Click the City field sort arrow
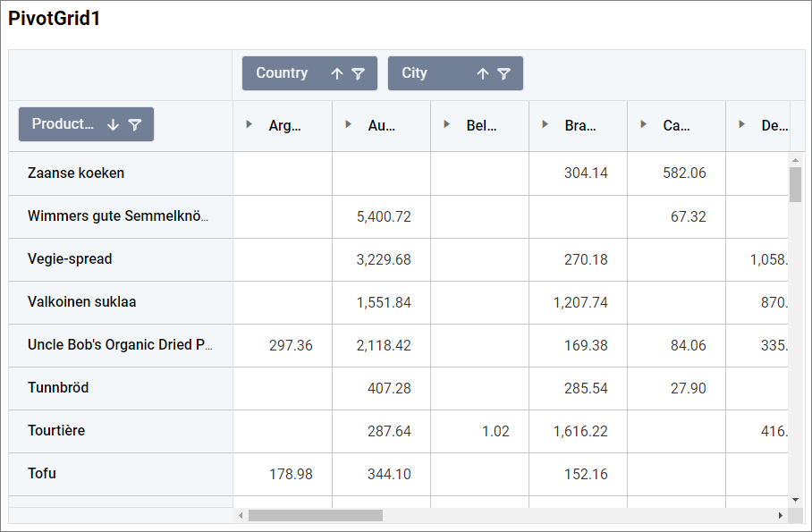 coord(482,74)
